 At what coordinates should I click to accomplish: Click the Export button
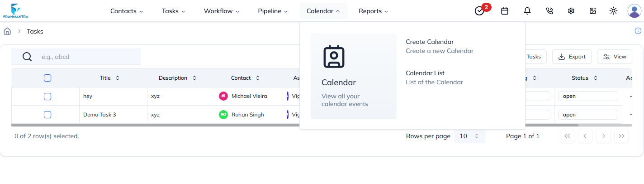click(572, 57)
